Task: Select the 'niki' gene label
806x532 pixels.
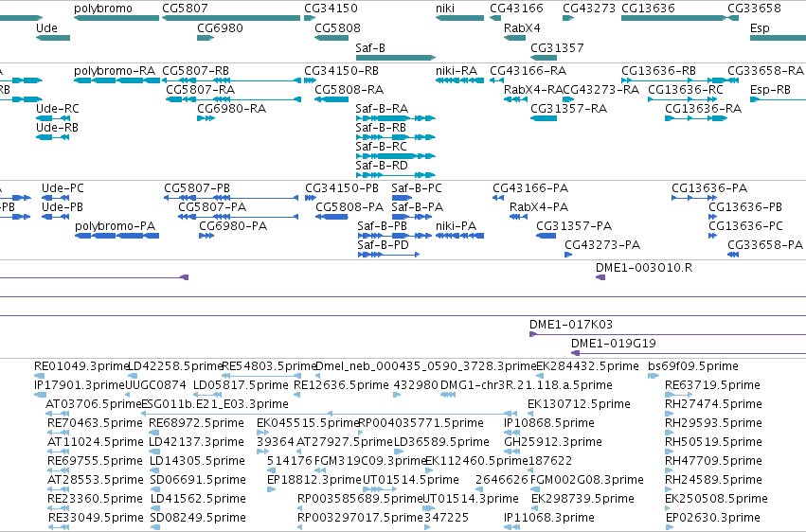Action: point(445,9)
